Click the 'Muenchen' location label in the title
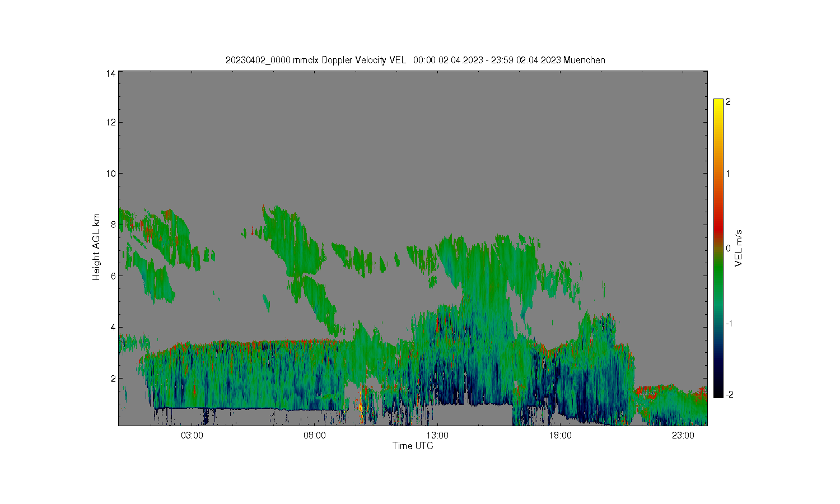 (584, 60)
